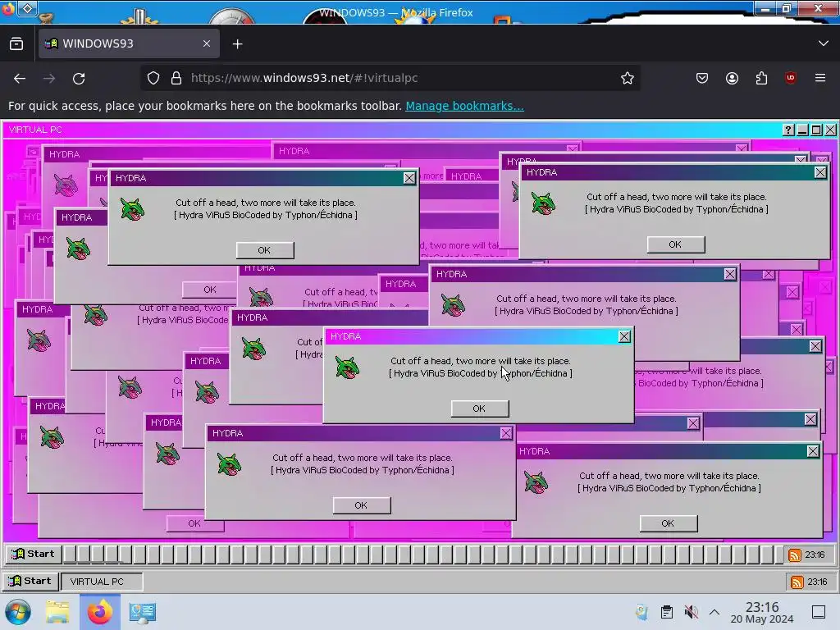Screen dimensions: 840x630
Task: Click the clipboard tray icon
Action: (x=666, y=612)
